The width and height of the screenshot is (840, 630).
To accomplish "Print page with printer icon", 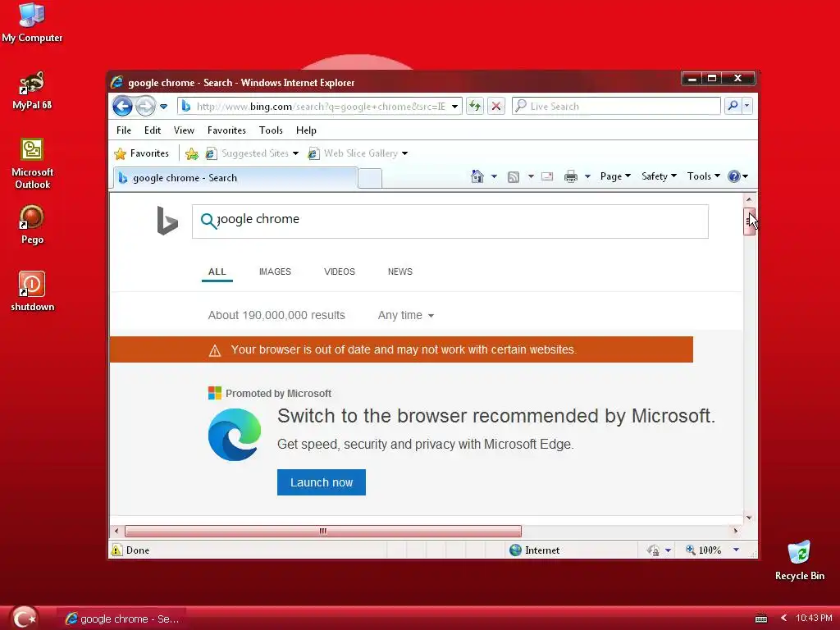I will [571, 176].
